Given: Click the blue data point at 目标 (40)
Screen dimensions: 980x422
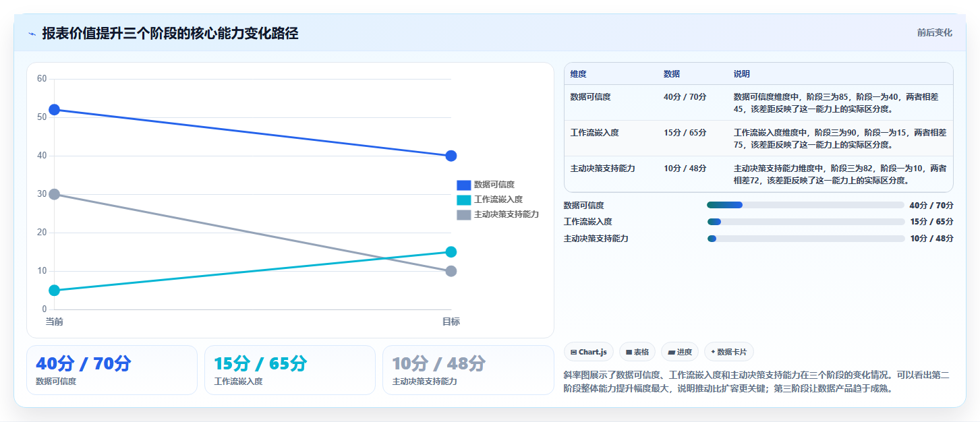Looking at the screenshot, I should pyautogui.click(x=451, y=156).
